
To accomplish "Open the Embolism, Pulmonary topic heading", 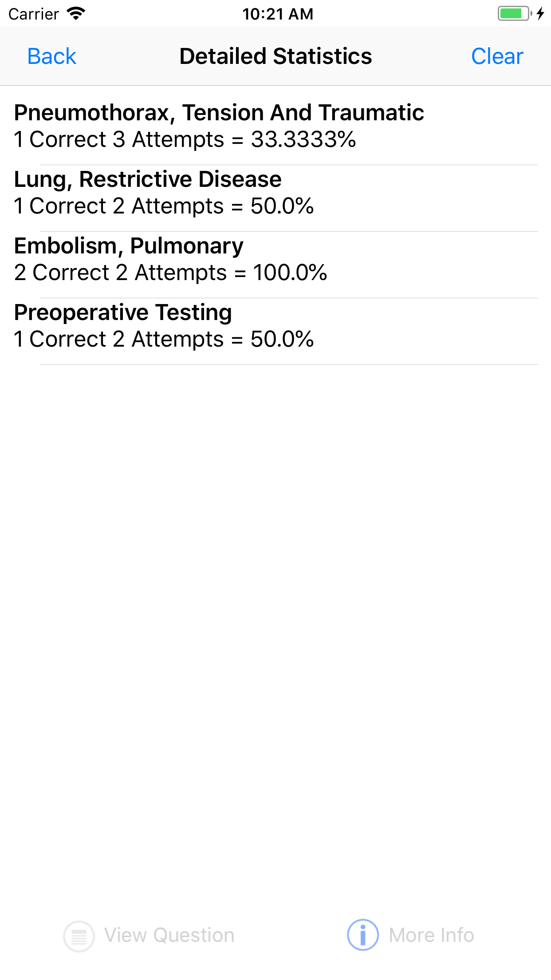I will (x=129, y=246).
